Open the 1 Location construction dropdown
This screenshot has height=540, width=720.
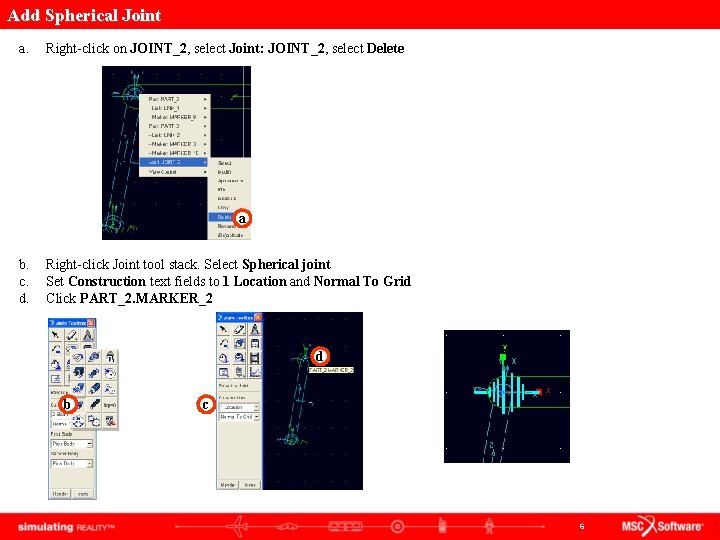click(x=239, y=407)
